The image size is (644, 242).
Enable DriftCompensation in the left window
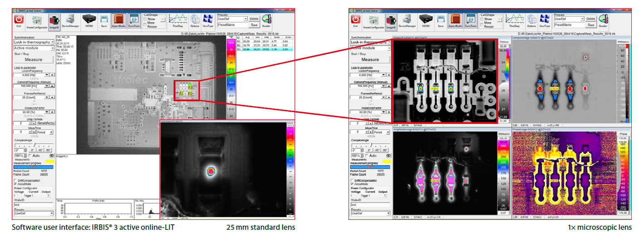[x=16, y=180]
